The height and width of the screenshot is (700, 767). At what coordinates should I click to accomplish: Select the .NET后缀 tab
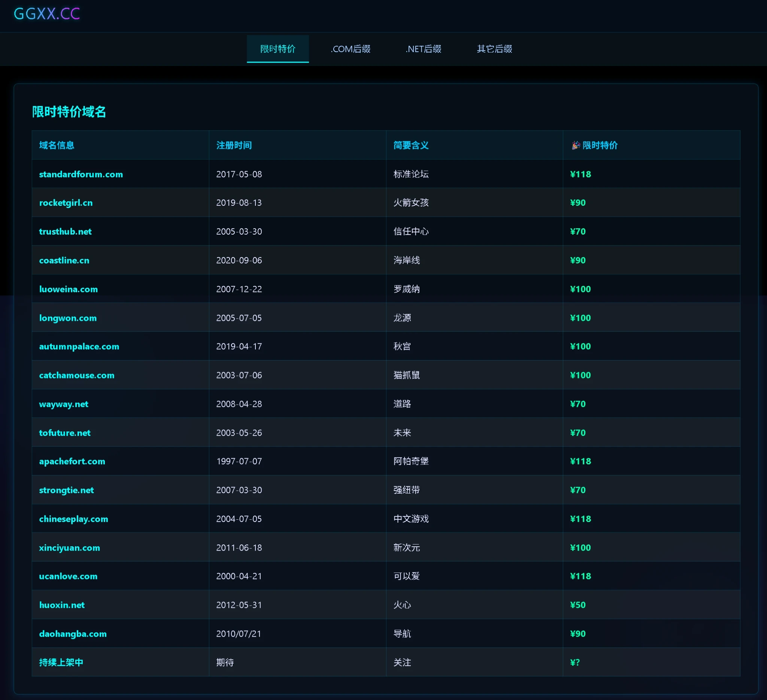(x=423, y=49)
